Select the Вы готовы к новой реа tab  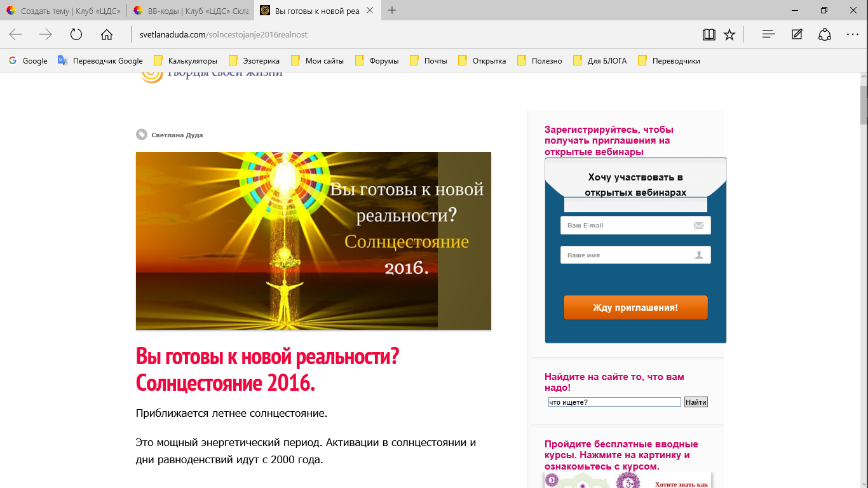point(318,10)
